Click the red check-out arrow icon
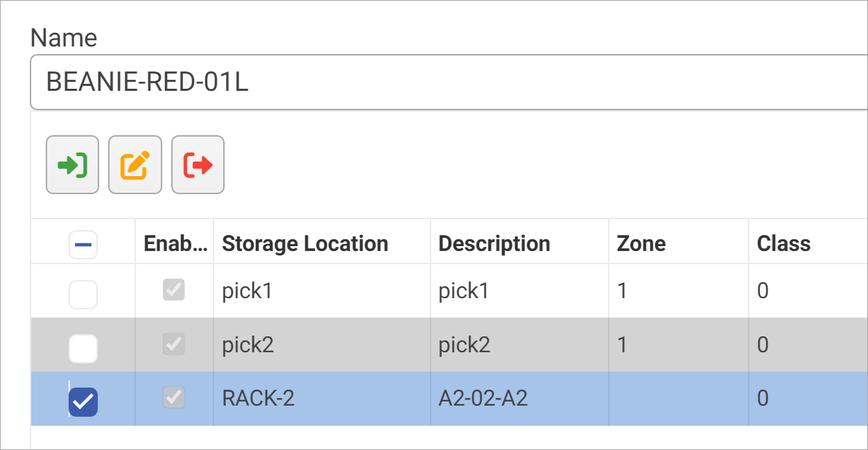868x450 pixels. pos(198,164)
